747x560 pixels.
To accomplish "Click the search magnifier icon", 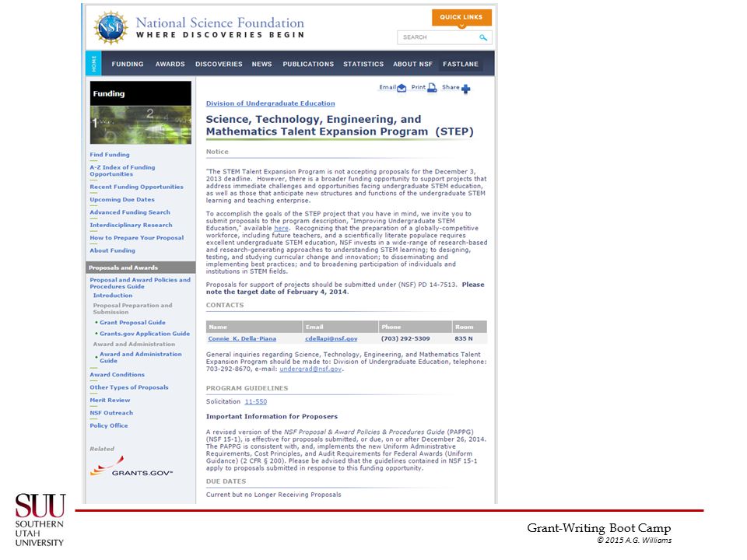I will [483, 37].
